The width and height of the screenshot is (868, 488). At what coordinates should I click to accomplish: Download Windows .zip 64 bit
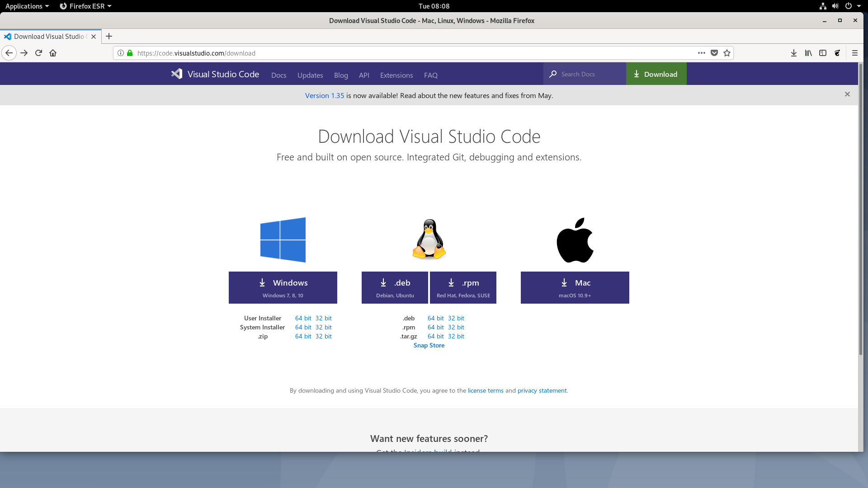tap(303, 336)
